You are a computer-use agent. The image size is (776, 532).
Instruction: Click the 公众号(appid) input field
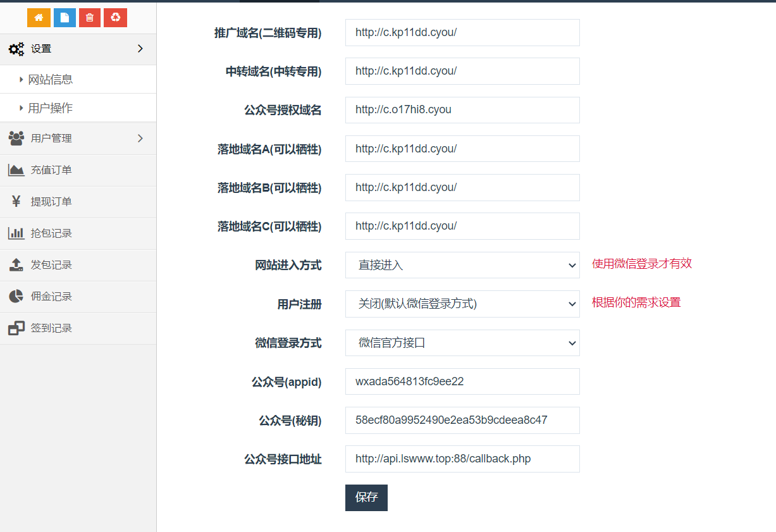[x=462, y=381]
